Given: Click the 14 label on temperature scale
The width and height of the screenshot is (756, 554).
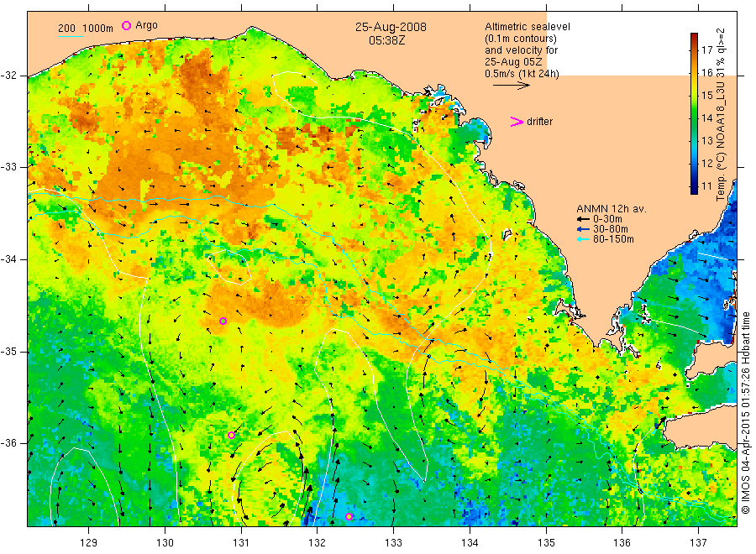Looking at the screenshot, I should pyautogui.click(x=706, y=118).
